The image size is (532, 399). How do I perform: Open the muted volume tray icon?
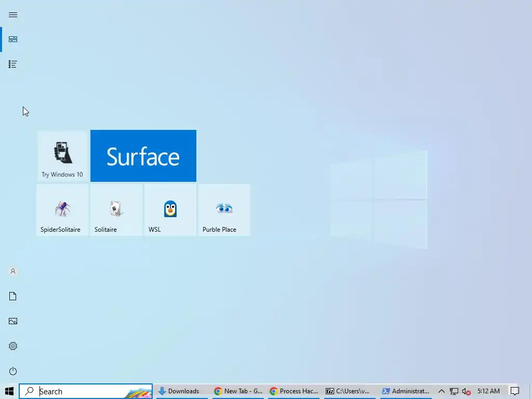coord(467,392)
